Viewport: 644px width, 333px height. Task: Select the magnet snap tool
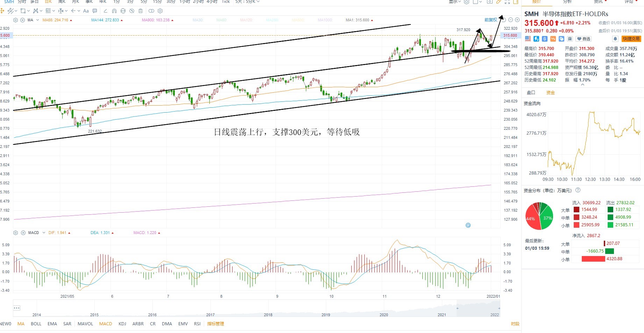pyautogui.click(x=114, y=11)
